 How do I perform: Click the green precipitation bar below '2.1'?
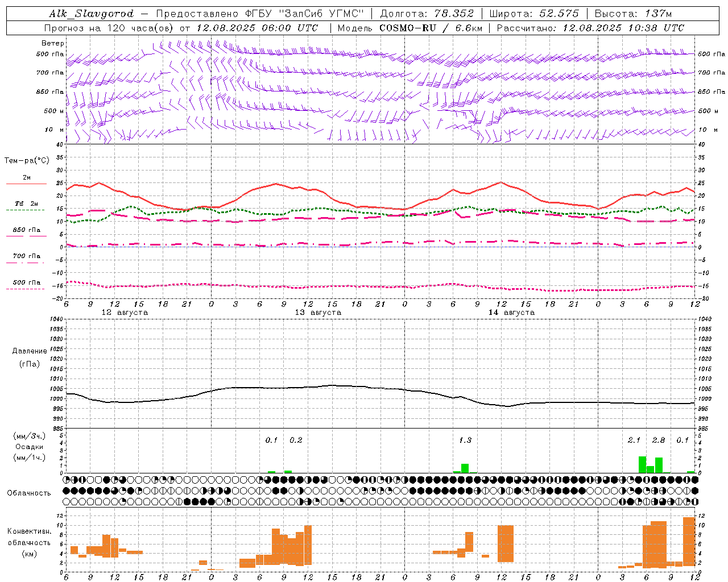pyautogui.click(x=642, y=464)
